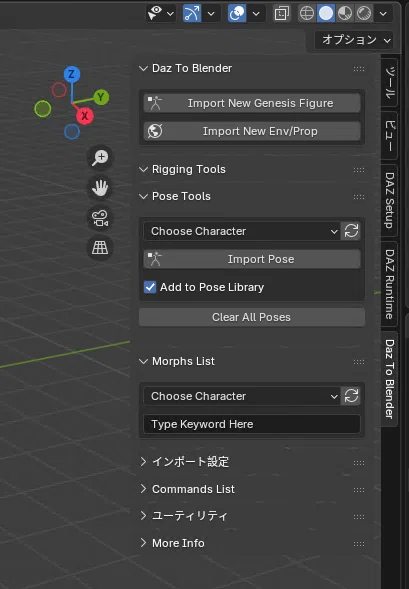Toggle the Show Gizmo button

192,14
